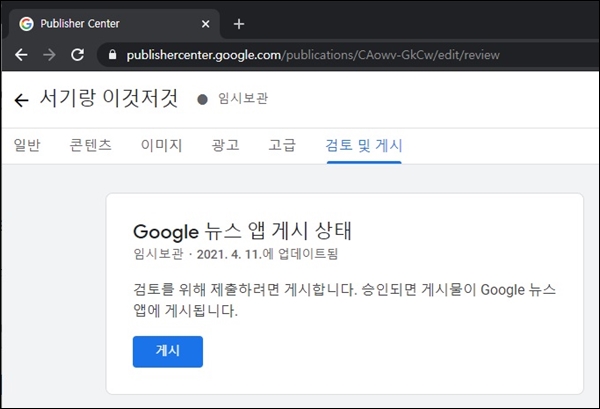
Task: Click the 검토를 위해 제출하려면 description text
Action: coord(344,300)
